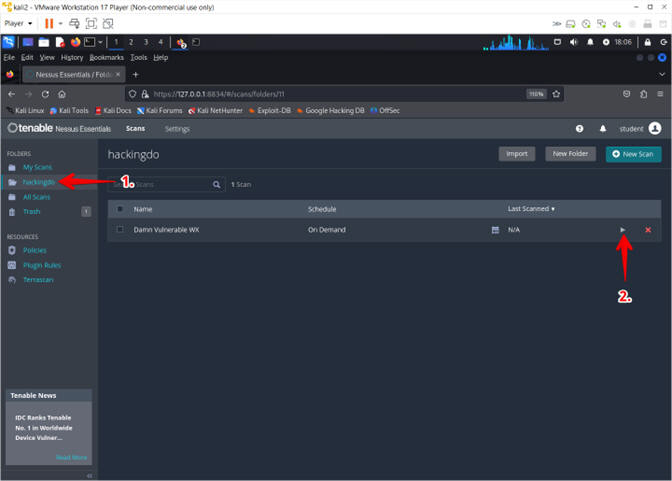
Task: Switch to the Nessus Settings tab
Action: pos(177,129)
